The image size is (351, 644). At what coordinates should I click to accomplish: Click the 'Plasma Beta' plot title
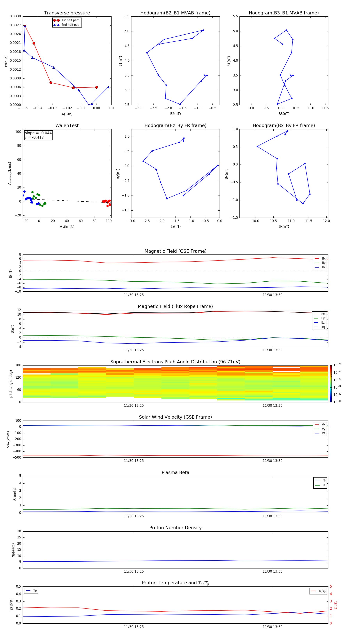tap(175, 472)
